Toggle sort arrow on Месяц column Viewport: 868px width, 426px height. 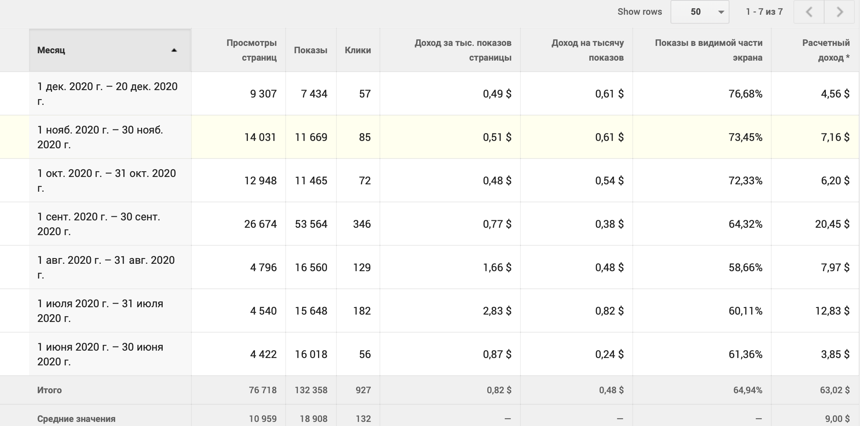[174, 50]
